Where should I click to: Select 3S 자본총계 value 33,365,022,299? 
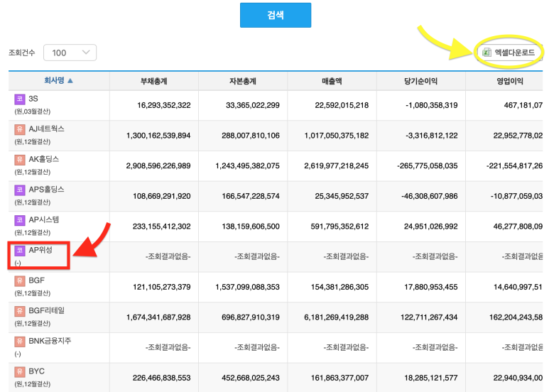tap(253, 105)
